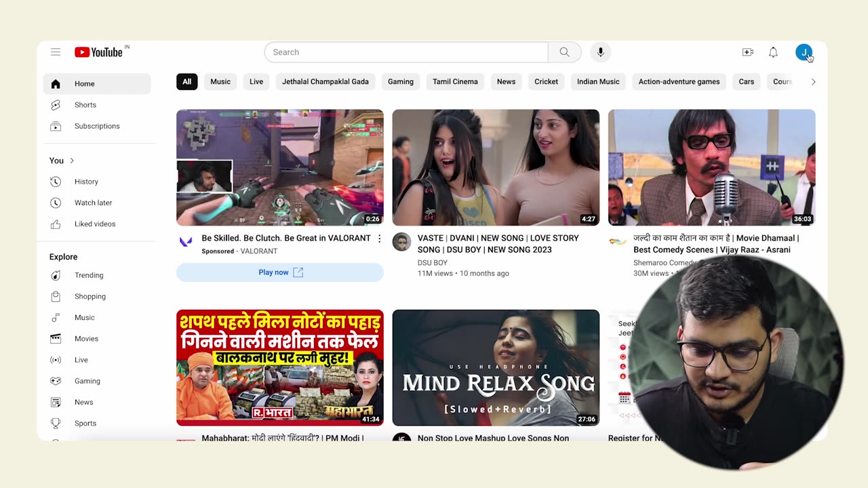Click the '11M views' text

click(x=435, y=274)
